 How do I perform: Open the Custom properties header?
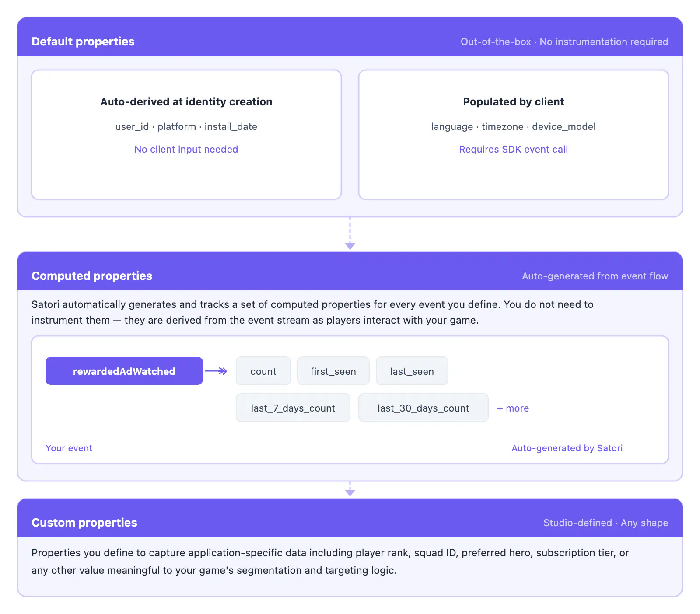point(84,523)
